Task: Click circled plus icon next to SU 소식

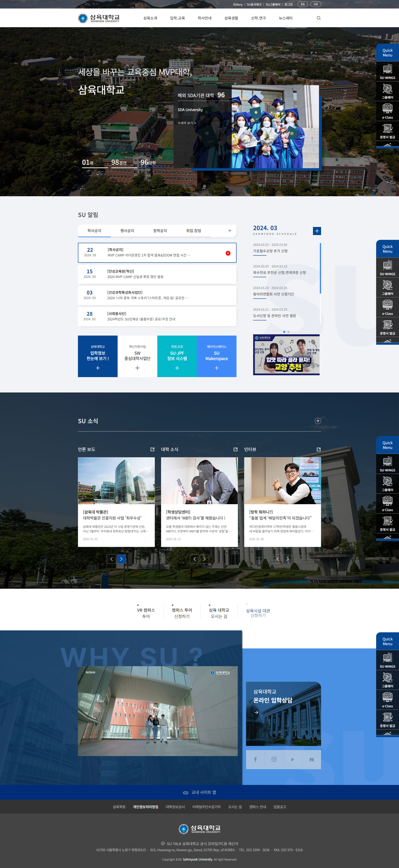Action: pos(318,421)
